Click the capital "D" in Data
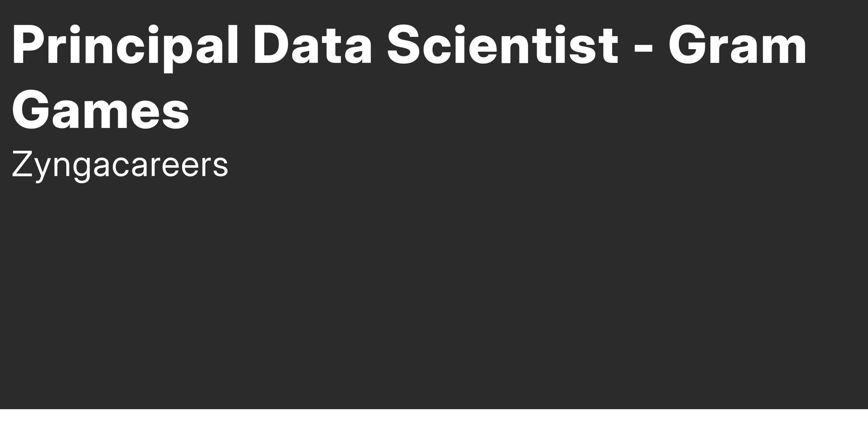The width and height of the screenshot is (868, 424). coord(272,45)
